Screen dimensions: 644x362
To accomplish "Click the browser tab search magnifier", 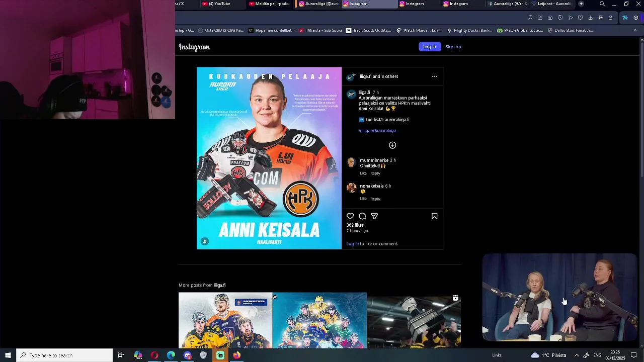I will pyautogui.click(x=602, y=4).
